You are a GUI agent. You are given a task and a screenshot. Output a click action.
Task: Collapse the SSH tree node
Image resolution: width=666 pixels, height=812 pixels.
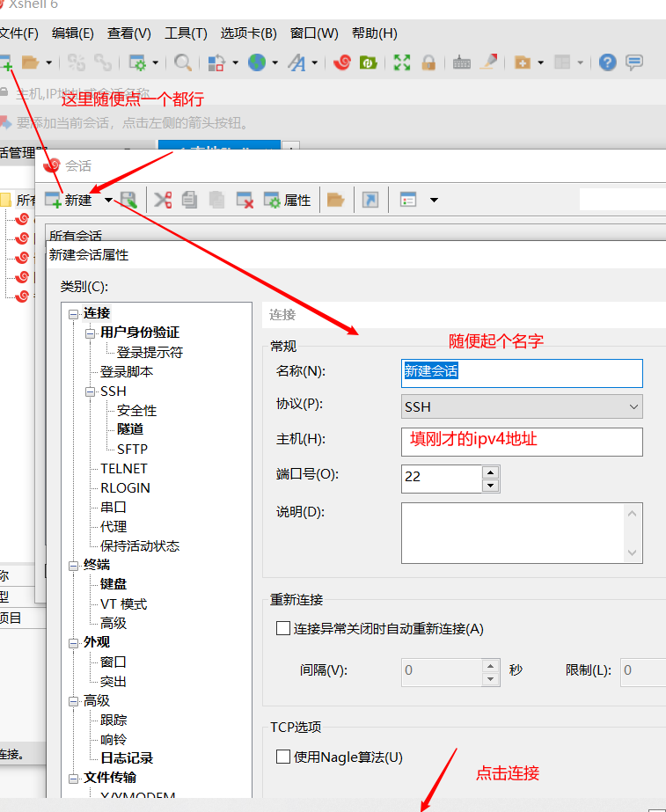(x=90, y=392)
